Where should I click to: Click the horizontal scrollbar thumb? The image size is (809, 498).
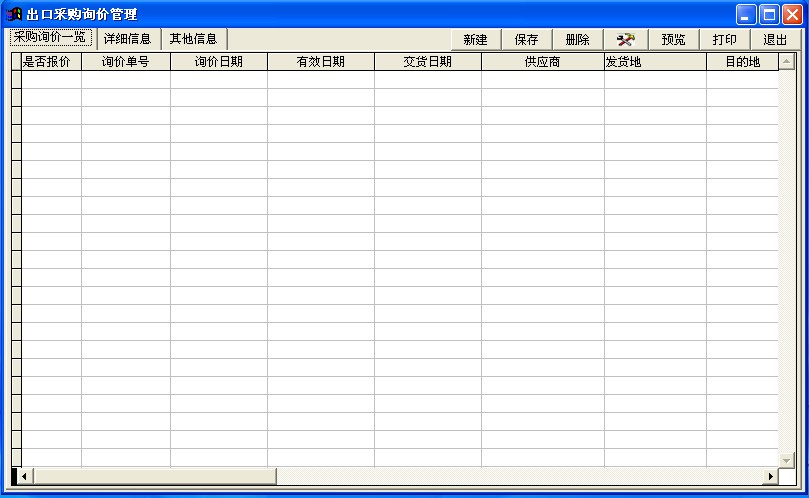pyautogui.click(x=155, y=476)
